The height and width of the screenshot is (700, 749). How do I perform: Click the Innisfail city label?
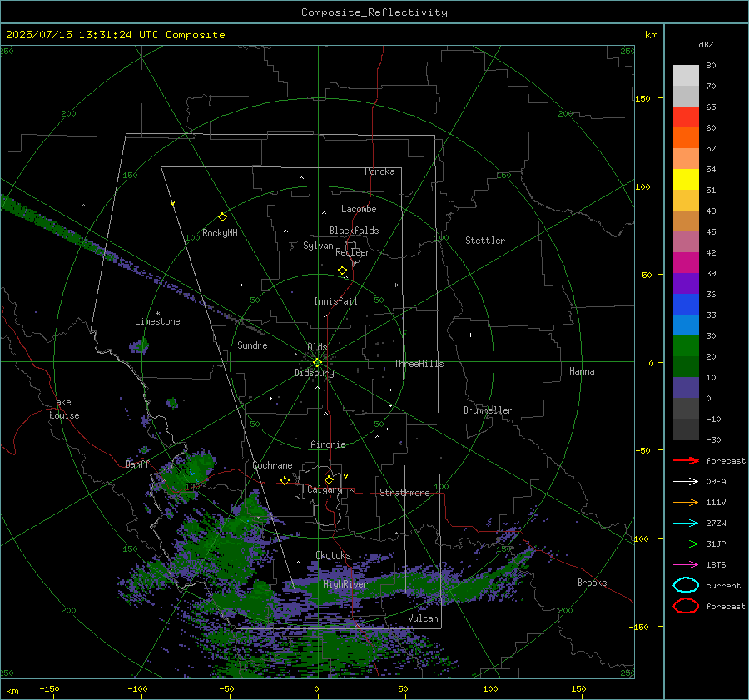335,301
